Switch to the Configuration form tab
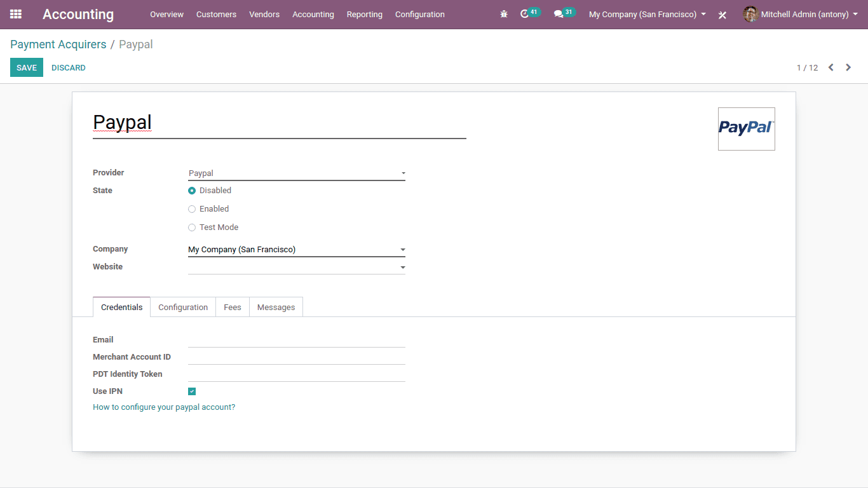Image resolution: width=868 pixels, height=488 pixels. 183,307
